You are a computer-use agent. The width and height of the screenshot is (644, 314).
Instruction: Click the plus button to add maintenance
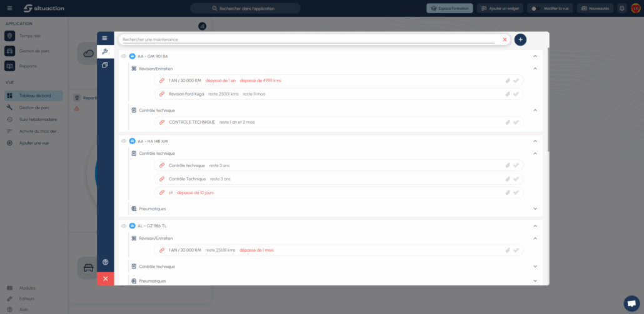click(x=520, y=39)
